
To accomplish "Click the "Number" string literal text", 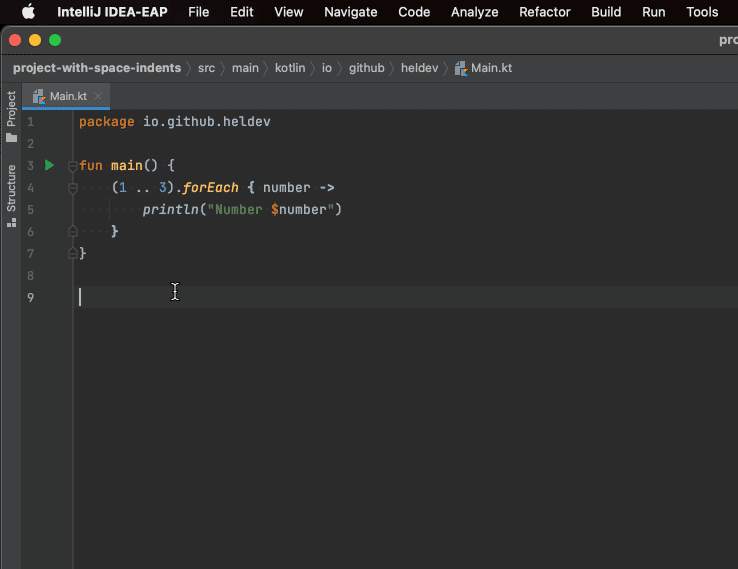I will [x=239, y=209].
